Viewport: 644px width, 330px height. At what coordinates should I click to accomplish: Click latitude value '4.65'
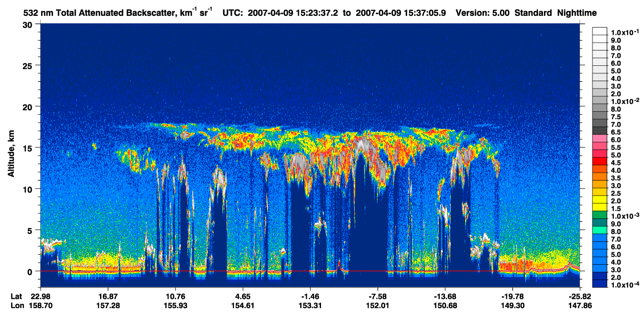[243, 296]
